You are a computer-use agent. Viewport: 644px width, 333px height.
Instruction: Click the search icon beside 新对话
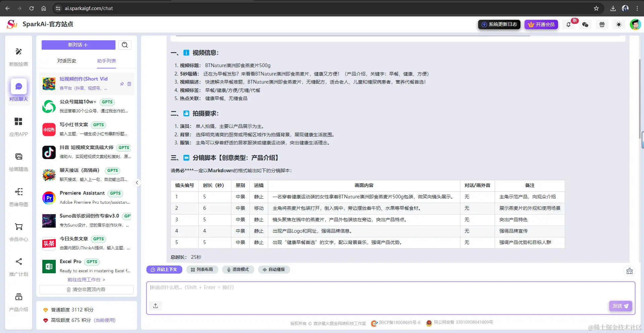[x=125, y=45]
